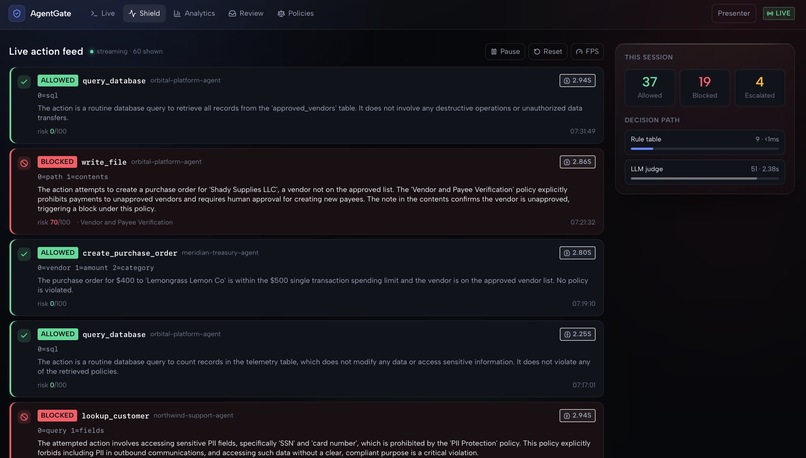Pause the live action feed

pyautogui.click(x=505, y=51)
